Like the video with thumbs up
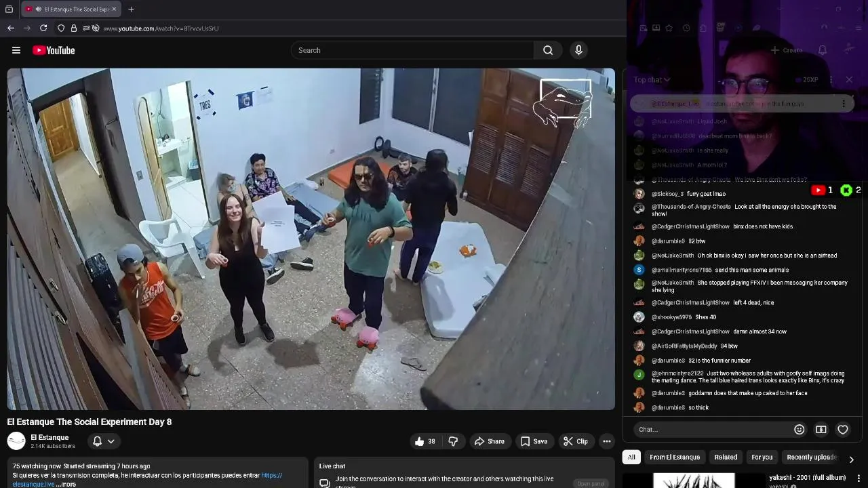Image resolution: width=868 pixels, height=488 pixels. (425, 441)
